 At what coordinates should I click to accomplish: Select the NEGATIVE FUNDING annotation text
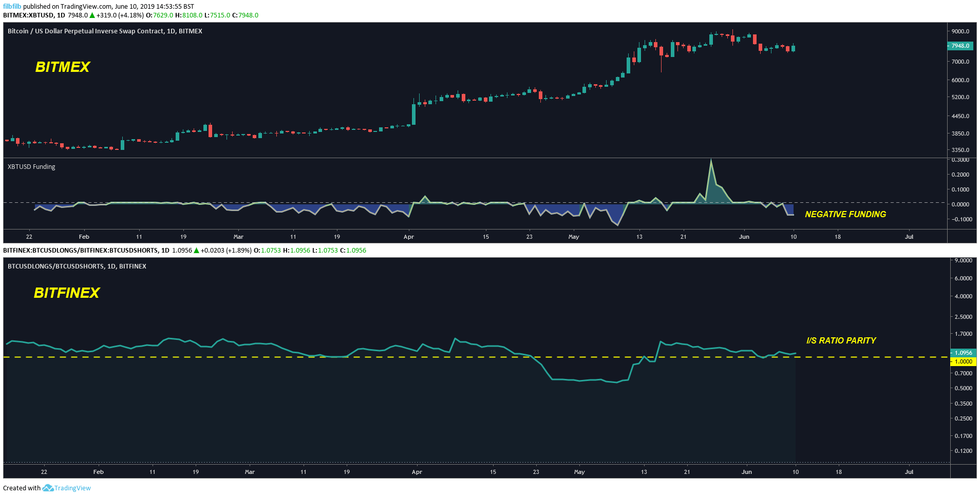click(x=845, y=215)
